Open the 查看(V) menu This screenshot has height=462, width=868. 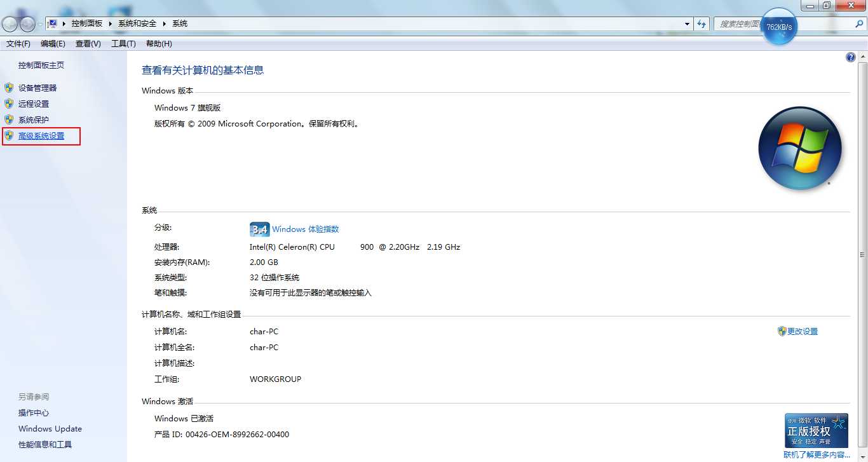[88, 44]
